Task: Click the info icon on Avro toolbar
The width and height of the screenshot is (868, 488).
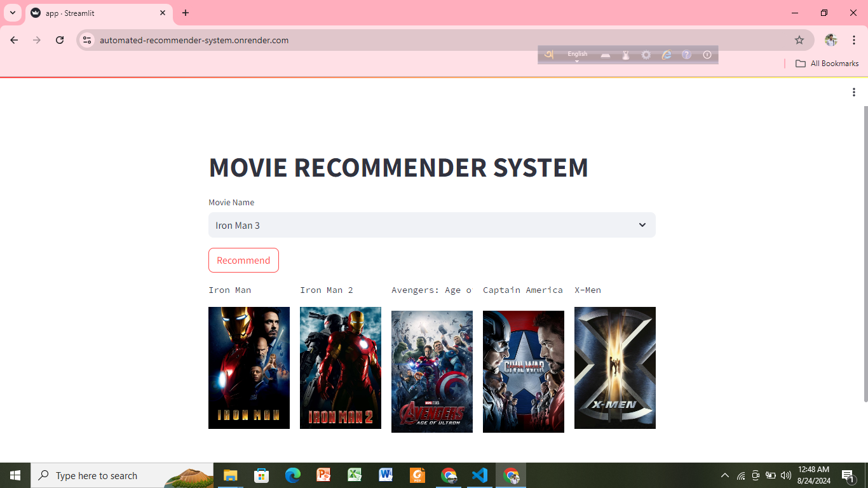Action: 707,55
